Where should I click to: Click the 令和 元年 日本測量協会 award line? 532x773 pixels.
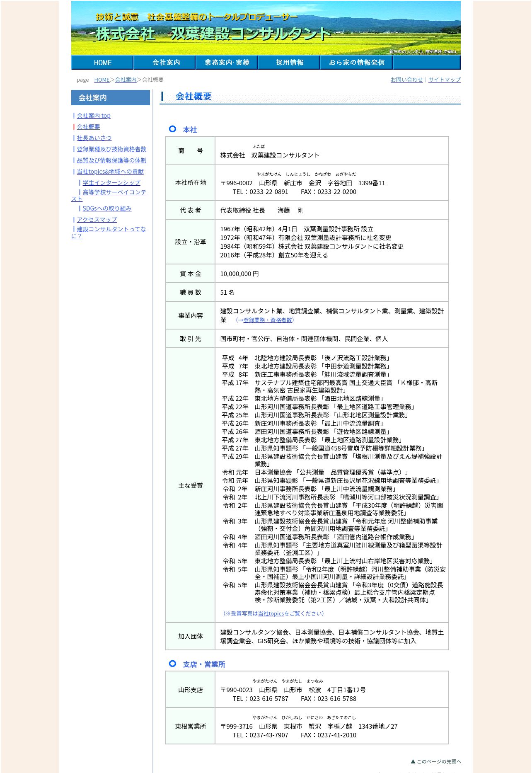click(316, 473)
